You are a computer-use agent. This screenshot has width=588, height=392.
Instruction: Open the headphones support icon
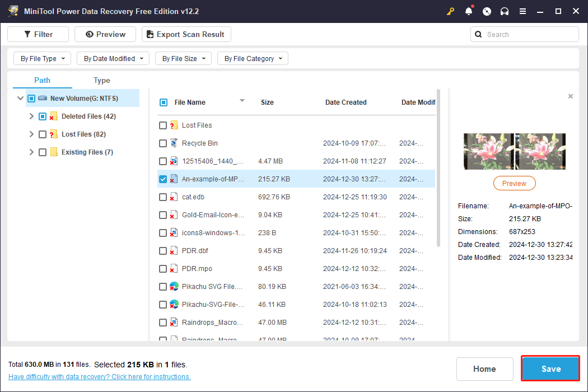(505, 11)
